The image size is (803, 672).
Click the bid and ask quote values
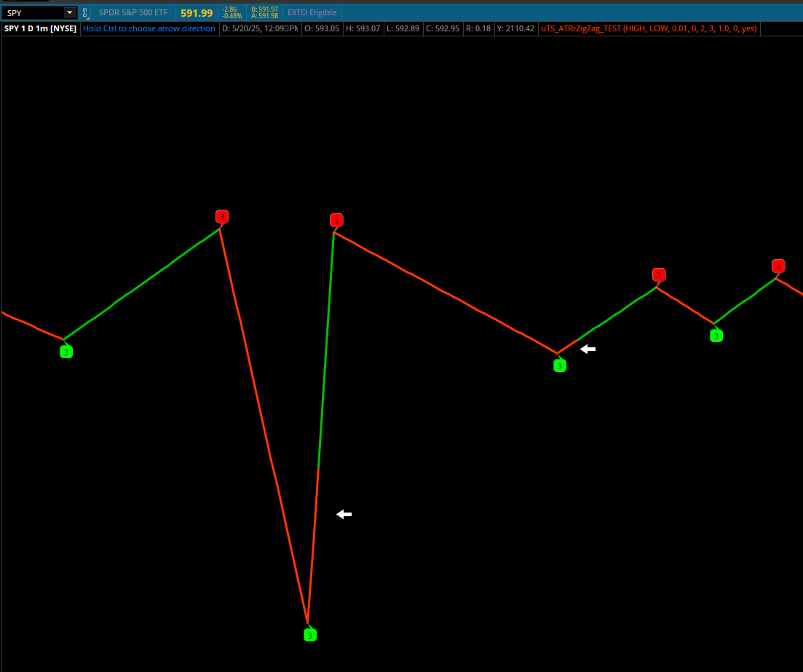(x=264, y=12)
